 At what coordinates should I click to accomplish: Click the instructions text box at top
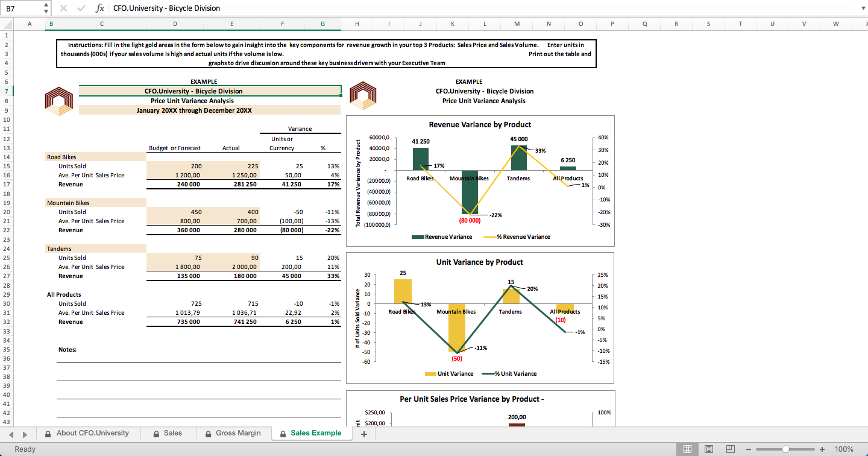[326, 54]
